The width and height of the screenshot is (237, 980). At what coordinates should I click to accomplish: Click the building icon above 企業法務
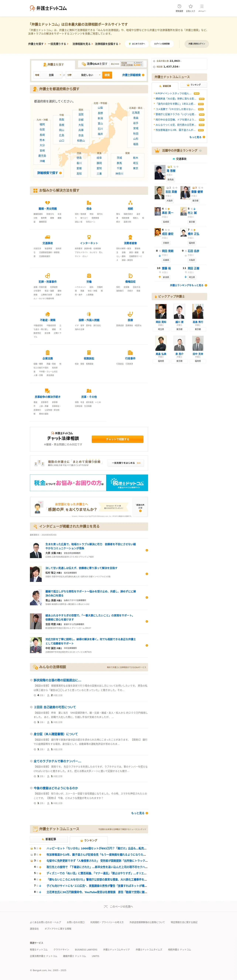pos(48,353)
